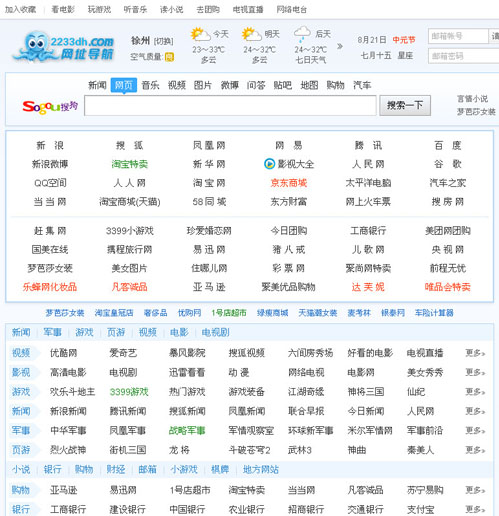Click the yellow air quality badge
The height and width of the screenshot is (516, 499).
pos(169,57)
